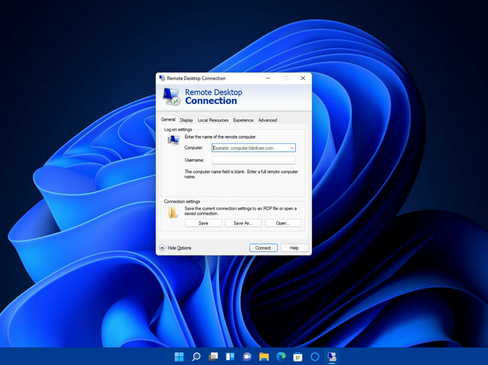Open Search from the taskbar
488x365 pixels.
click(196, 357)
